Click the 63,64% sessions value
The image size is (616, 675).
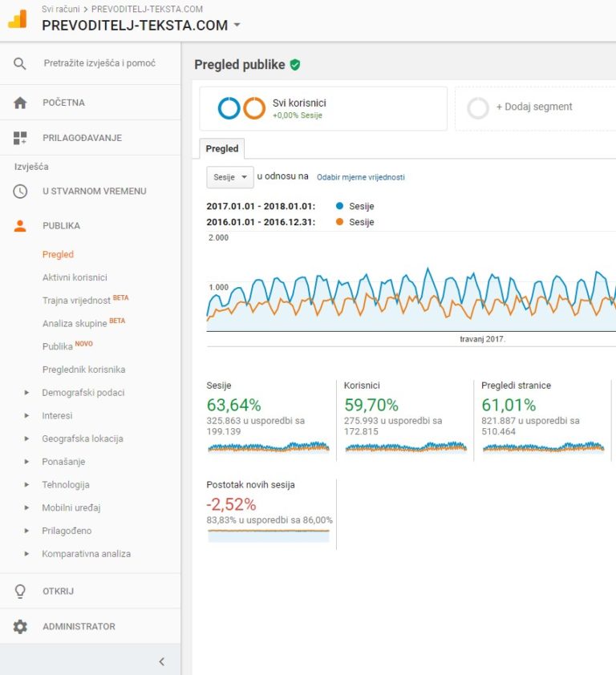(x=233, y=405)
